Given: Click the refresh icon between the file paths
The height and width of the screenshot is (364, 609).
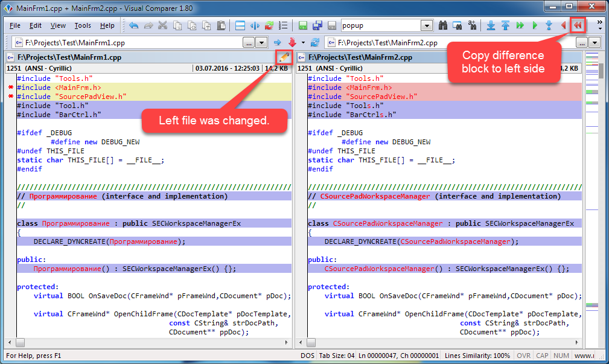Looking at the screenshot, I should (x=314, y=43).
